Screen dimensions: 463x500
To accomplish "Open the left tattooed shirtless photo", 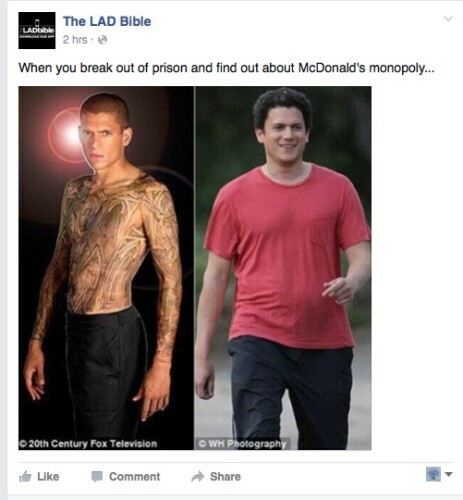I will 106,268.
